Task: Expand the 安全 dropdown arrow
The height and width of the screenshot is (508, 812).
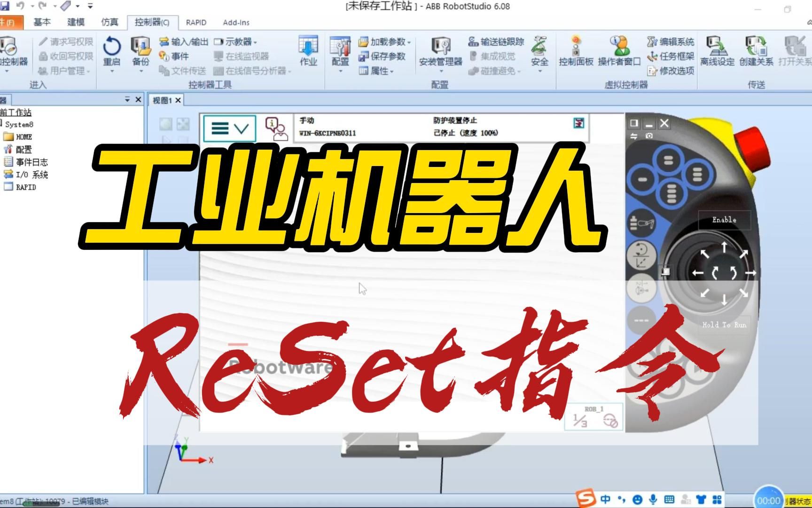Action: [539, 71]
